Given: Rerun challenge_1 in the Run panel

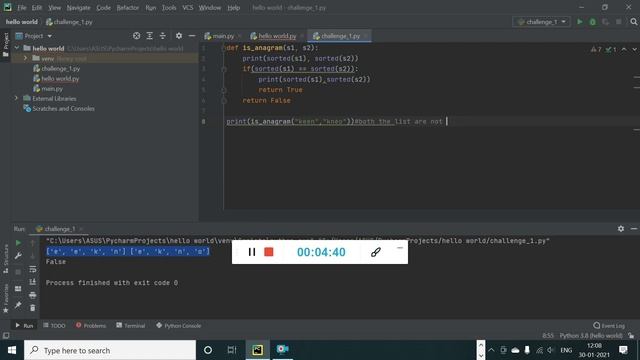Looking at the screenshot, I should pos(18,243).
